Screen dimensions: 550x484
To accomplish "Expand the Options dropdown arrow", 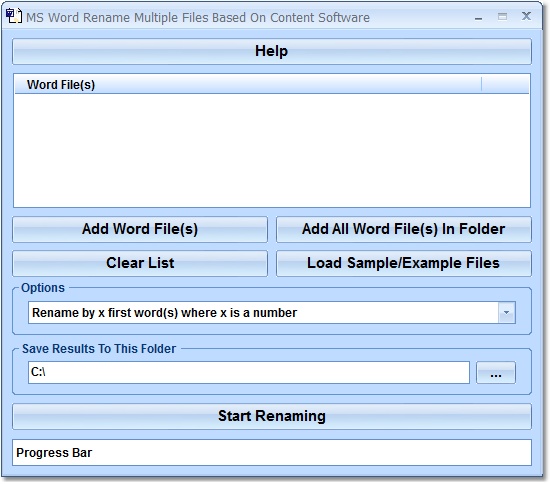I will point(507,312).
